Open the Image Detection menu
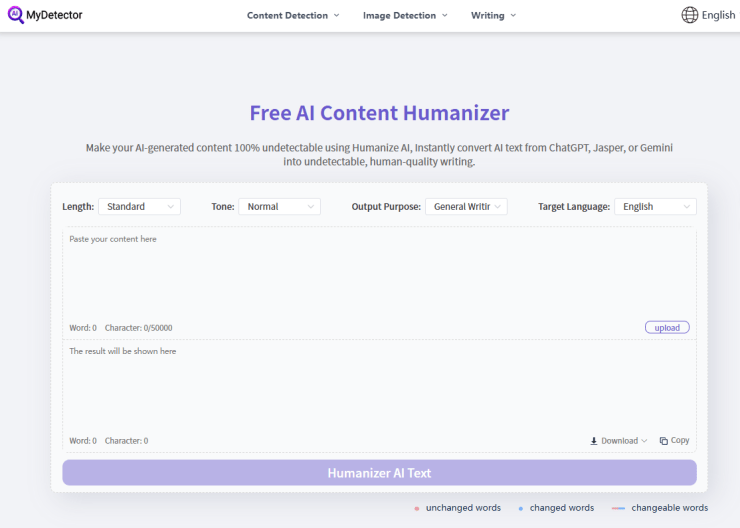 tap(405, 16)
